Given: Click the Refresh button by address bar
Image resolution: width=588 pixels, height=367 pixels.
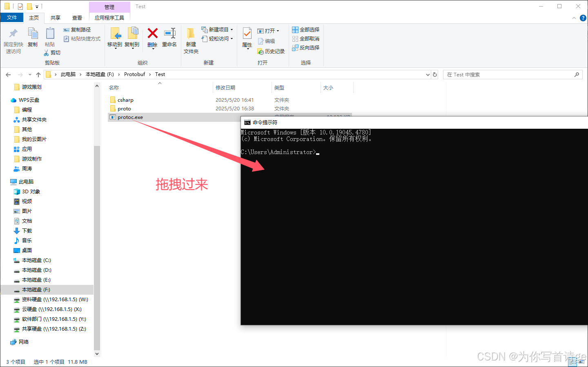Looking at the screenshot, I should point(435,74).
